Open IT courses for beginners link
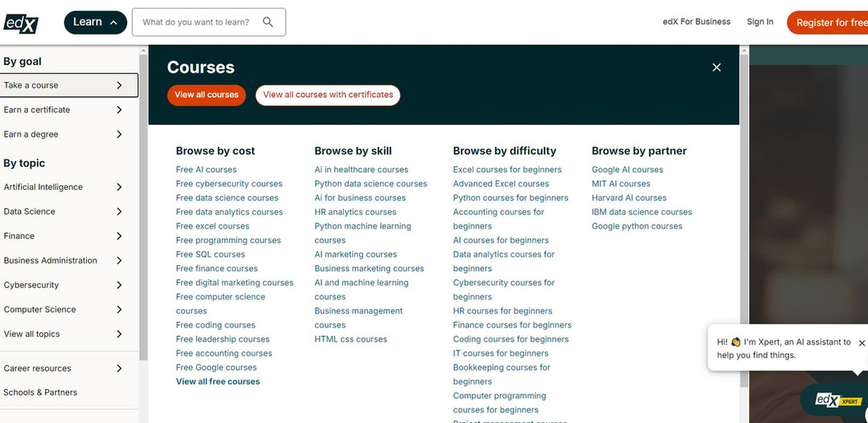The image size is (868, 423). coord(501,353)
